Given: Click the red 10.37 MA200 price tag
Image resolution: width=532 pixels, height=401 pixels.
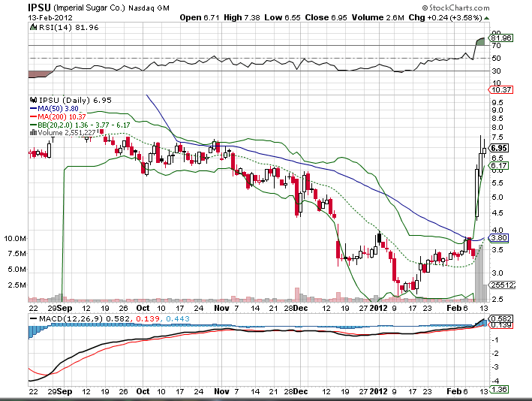Looking at the screenshot, I should click(500, 89).
